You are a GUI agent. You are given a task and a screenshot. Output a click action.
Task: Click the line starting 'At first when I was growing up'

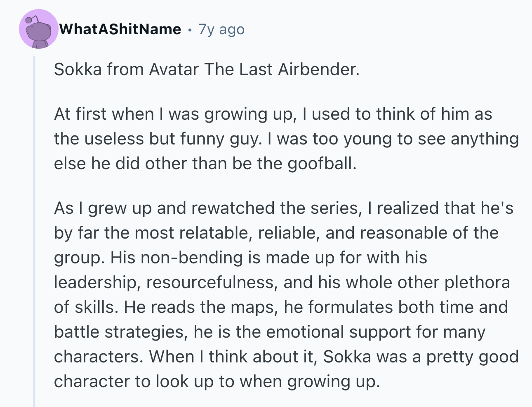pos(273,114)
